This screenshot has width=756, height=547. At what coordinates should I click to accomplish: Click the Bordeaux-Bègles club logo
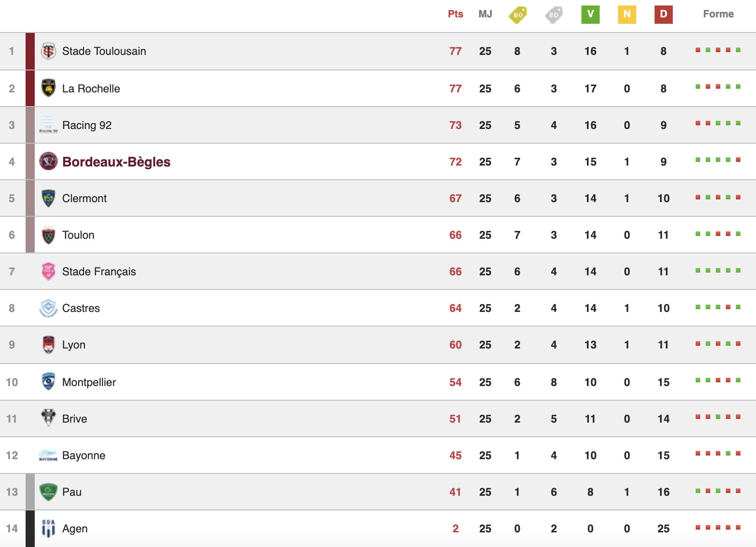coord(48,161)
